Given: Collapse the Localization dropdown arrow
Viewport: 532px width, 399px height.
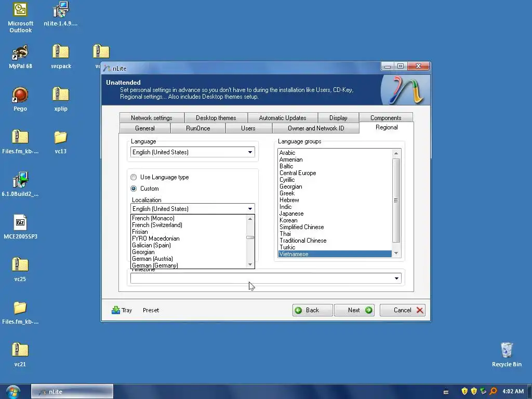Looking at the screenshot, I should [x=250, y=209].
